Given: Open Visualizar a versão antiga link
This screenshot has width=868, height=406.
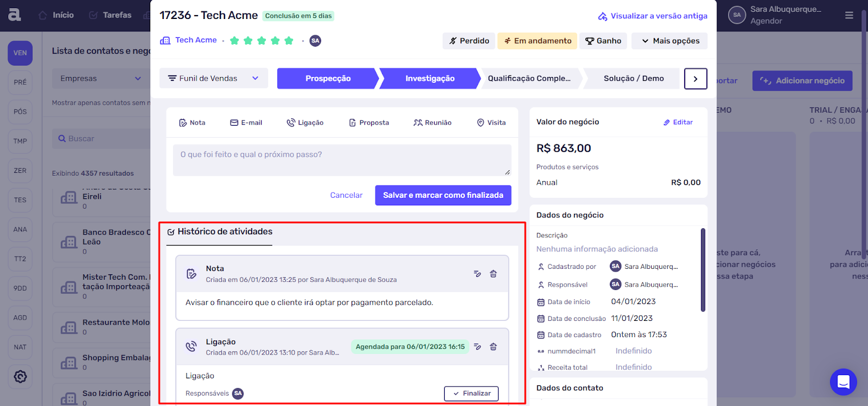Looking at the screenshot, I should [x=653, y=16].
